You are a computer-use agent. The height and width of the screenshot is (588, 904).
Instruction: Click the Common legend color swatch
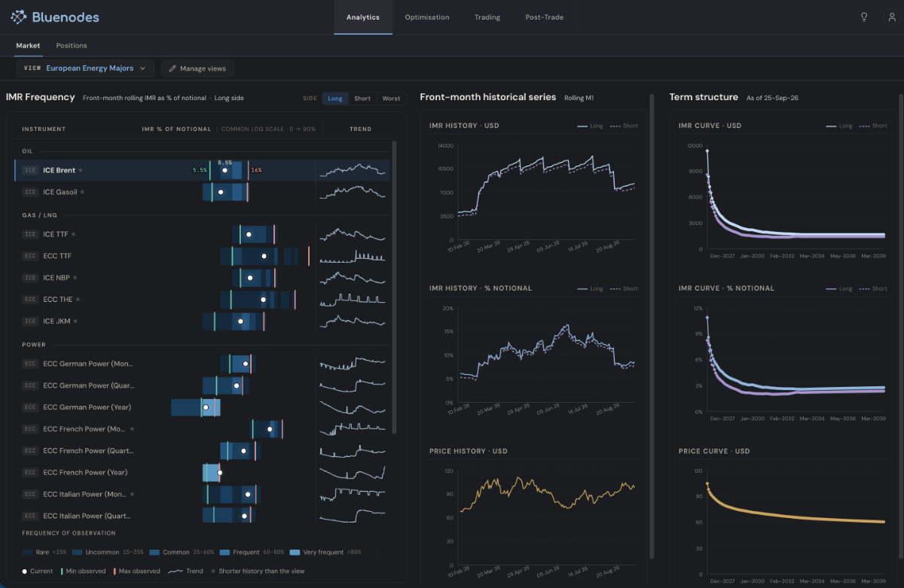(x=154, y=553)
